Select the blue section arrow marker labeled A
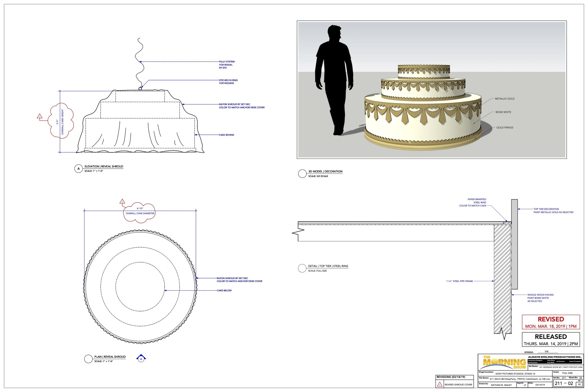This screenshot has height=392, width=588. pos(141,358)
